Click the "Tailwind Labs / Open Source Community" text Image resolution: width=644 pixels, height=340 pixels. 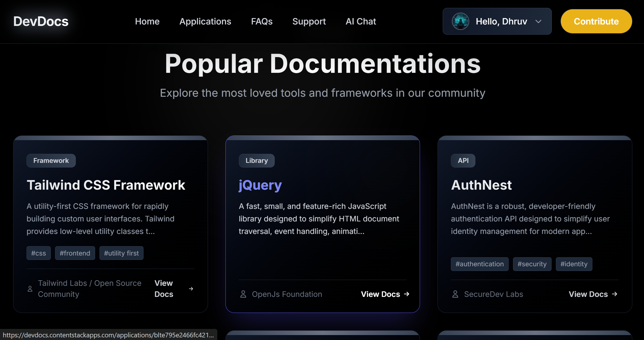[90, 289]
